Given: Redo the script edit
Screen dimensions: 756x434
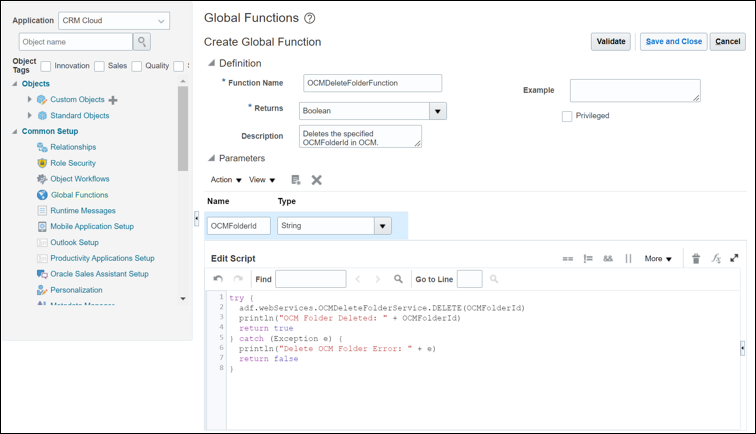Looking at the screenshot, I should (238, 279).
